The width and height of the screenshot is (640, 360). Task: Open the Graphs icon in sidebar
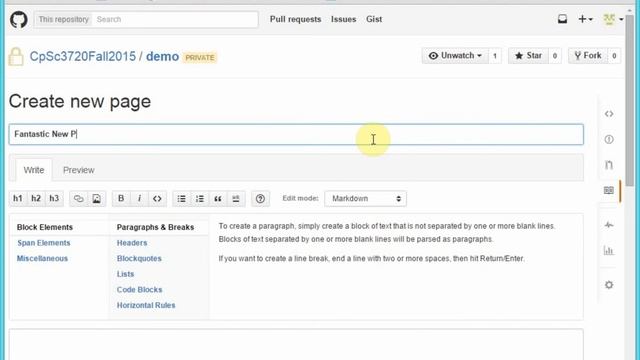pyautogui.click(x=609, y=250)
